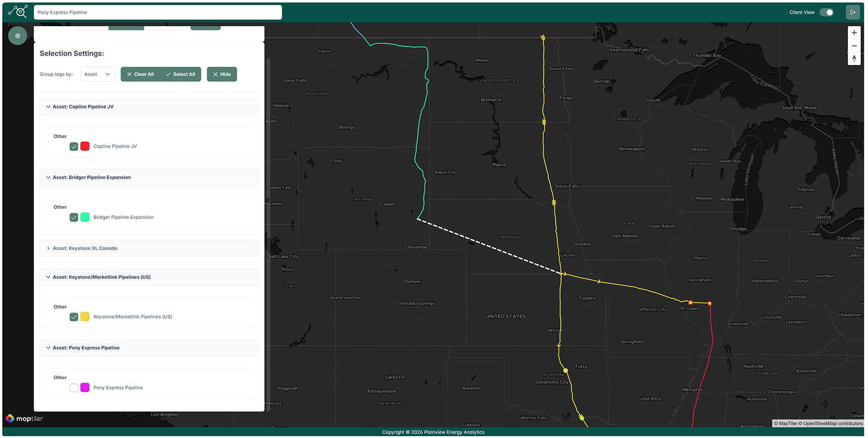Image resolution: width=868 pixels, height=438 pixels.
Task: Click the "Keystone/Marketlink Pipelines (US)" checkbox label
Action: 133,316
